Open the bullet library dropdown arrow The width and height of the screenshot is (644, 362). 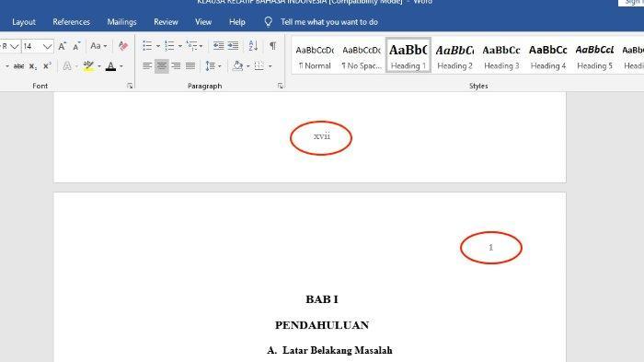click(x=158, y=46)
